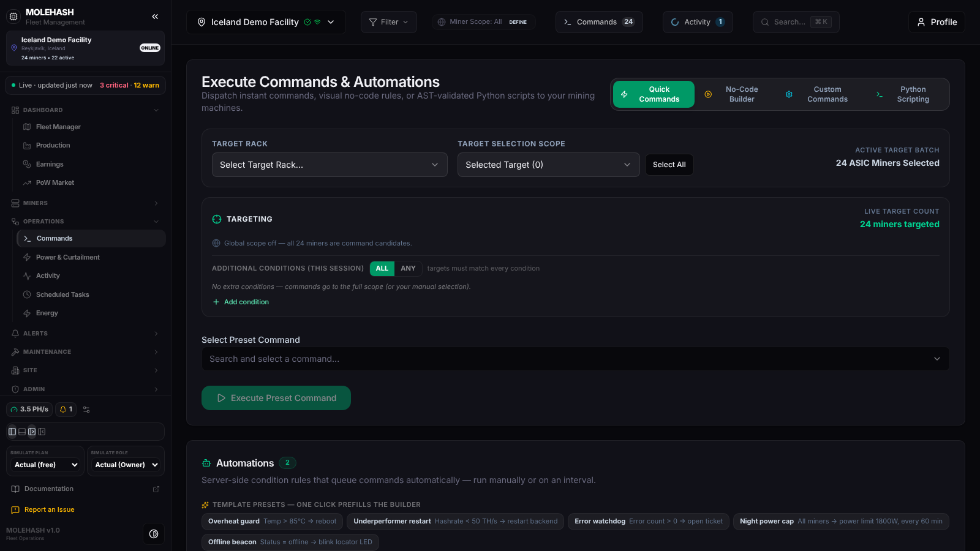Open Selected Target (0) scope dropdown

549,165
